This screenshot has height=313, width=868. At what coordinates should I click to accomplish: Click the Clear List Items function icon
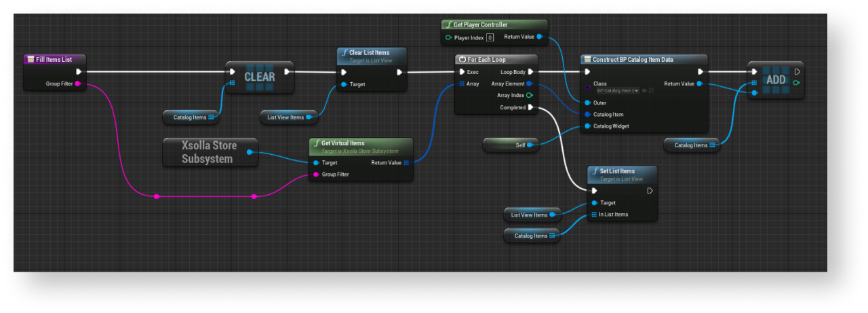pos(343,52)
